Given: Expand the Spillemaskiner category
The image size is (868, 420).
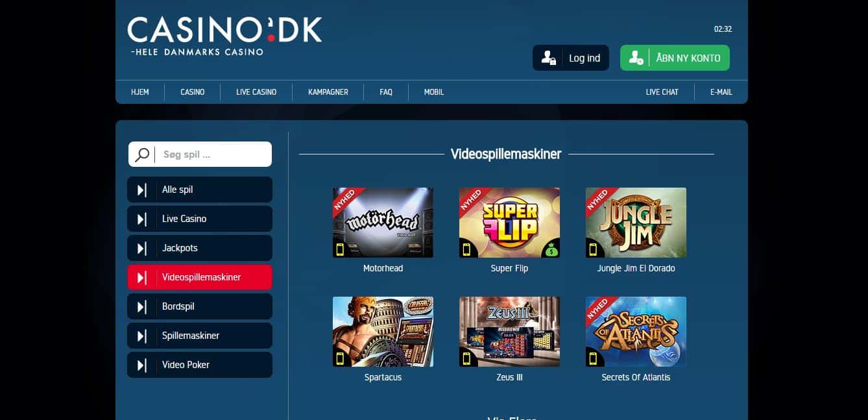Looking at the screenshot, I should tap(200, 336).
